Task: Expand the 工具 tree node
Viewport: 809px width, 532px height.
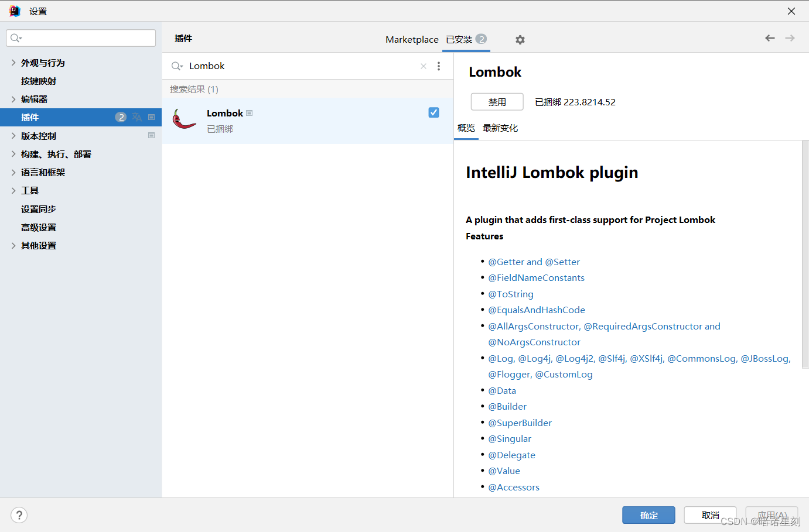Action: (13, 190)
